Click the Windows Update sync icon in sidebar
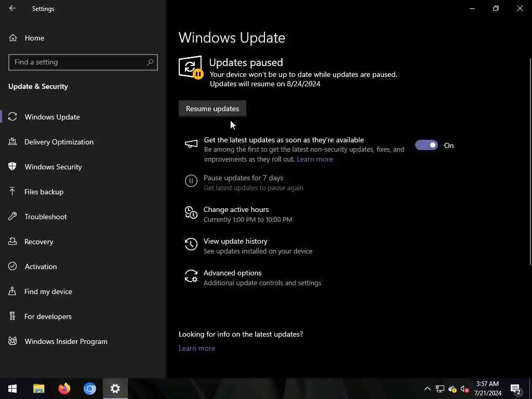The image size is (532, 399). pos(12,117)
